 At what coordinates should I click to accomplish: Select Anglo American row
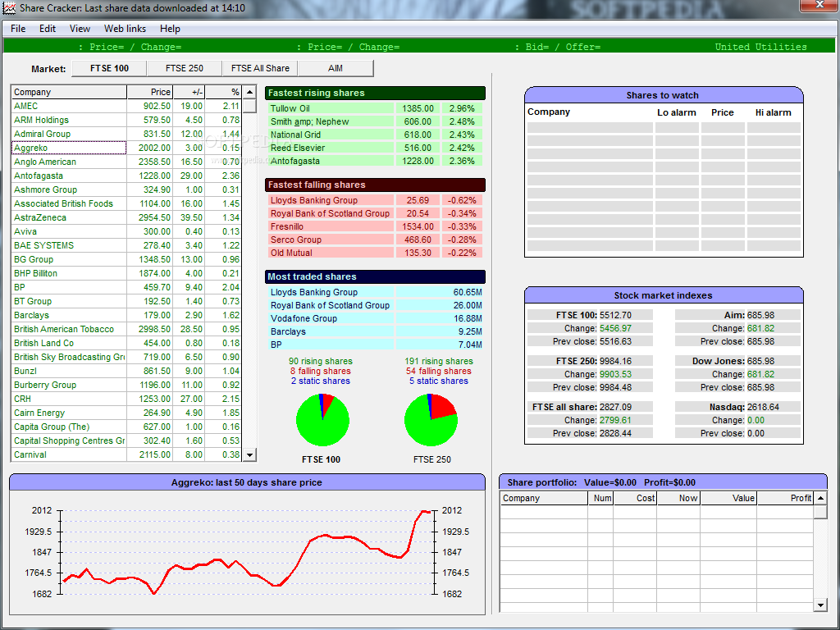click(x=127, y=162)
